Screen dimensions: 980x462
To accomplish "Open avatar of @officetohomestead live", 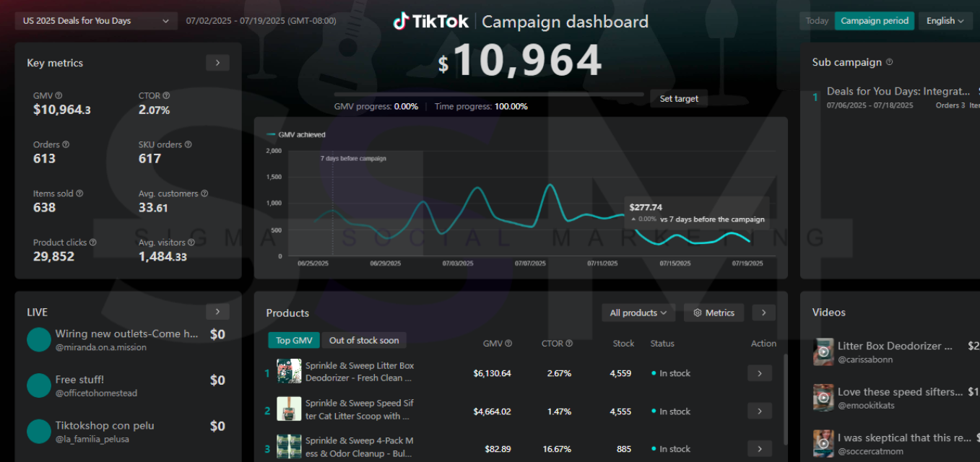I will pyautogui.click(x=39, y=385).
